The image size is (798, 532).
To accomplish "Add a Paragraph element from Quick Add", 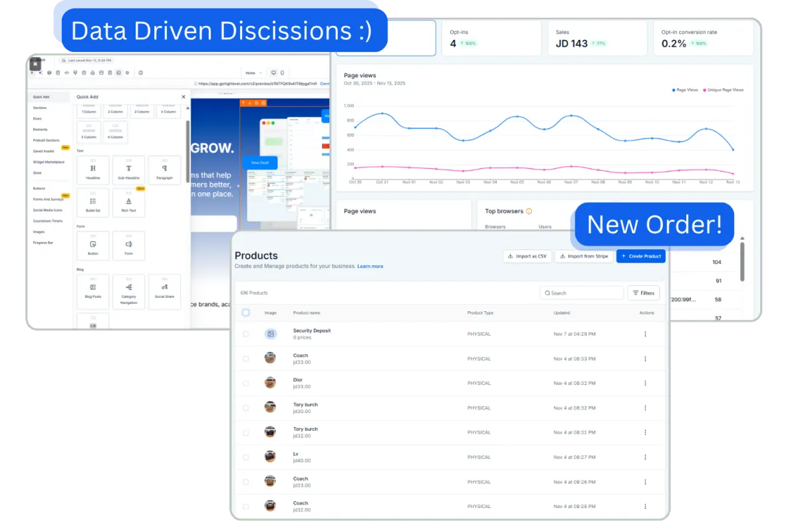I will point(164,171).
